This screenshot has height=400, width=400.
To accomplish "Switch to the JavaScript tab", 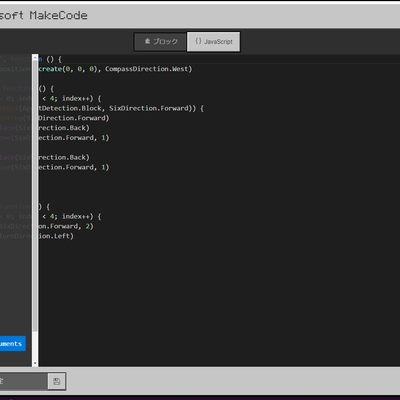I will pos(214,42).
